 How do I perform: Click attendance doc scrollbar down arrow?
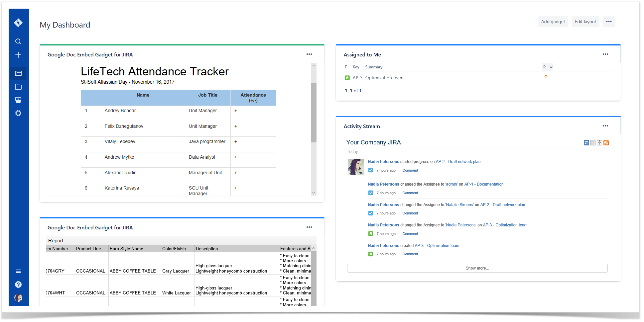click(314, 193)
